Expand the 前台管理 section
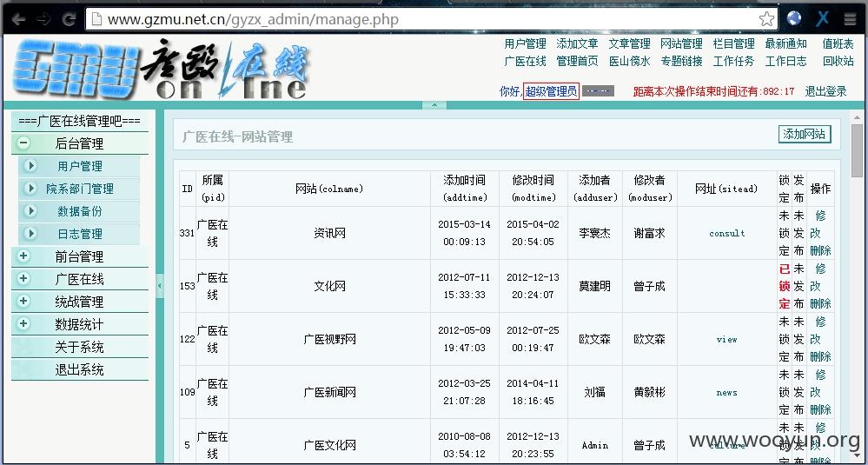 tap(23, 256)
